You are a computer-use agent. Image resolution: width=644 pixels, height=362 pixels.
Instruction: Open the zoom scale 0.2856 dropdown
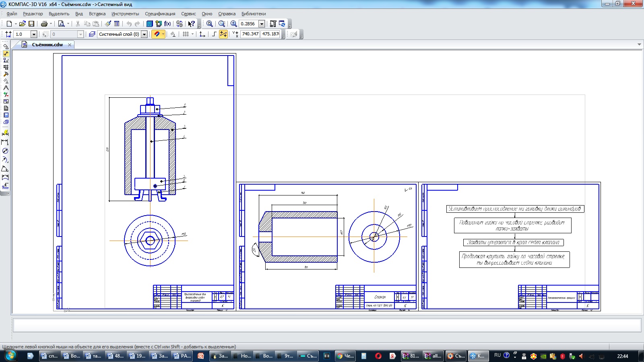(262, 24)
